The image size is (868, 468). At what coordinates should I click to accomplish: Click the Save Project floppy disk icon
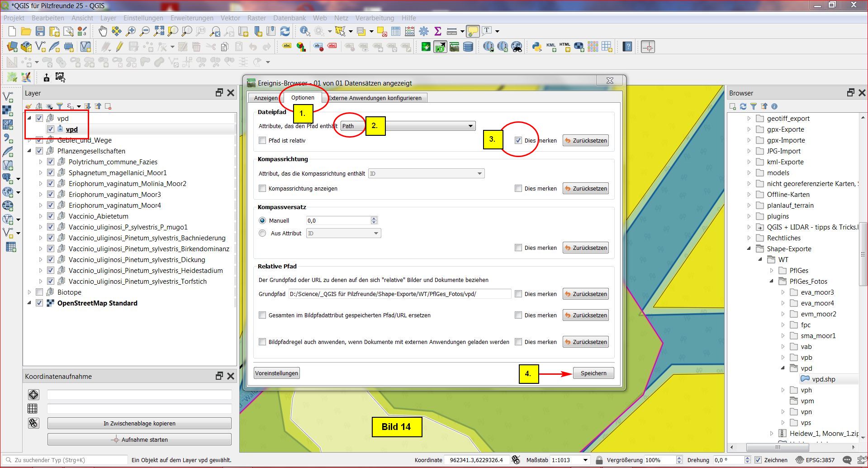click(x=40, y=31)
